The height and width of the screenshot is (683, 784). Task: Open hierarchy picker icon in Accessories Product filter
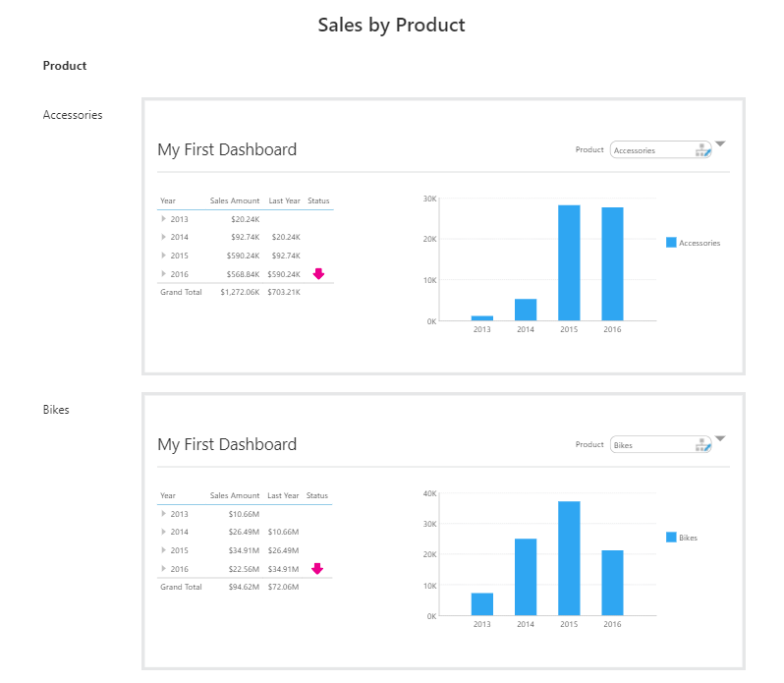pos(702,150)
